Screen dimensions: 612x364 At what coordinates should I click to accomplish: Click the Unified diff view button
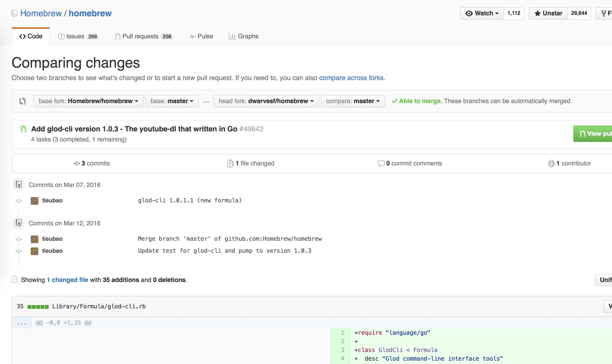click(x=603, y=280)
